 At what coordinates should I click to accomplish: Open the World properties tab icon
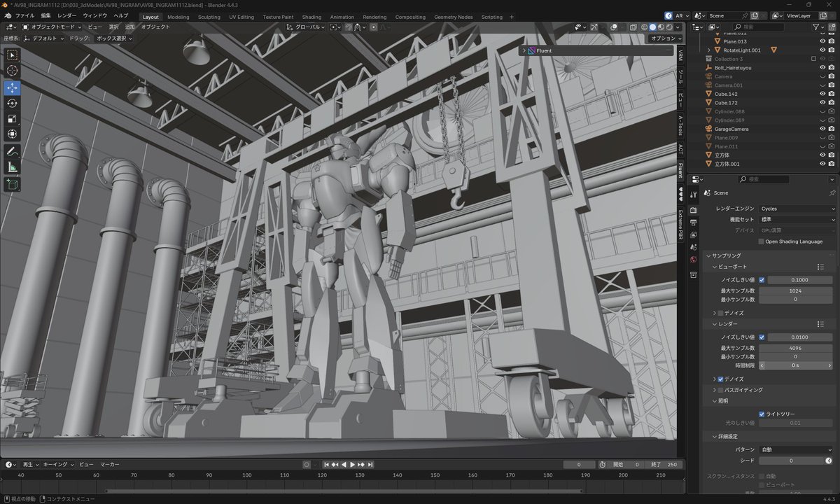(x=693, y=260)
